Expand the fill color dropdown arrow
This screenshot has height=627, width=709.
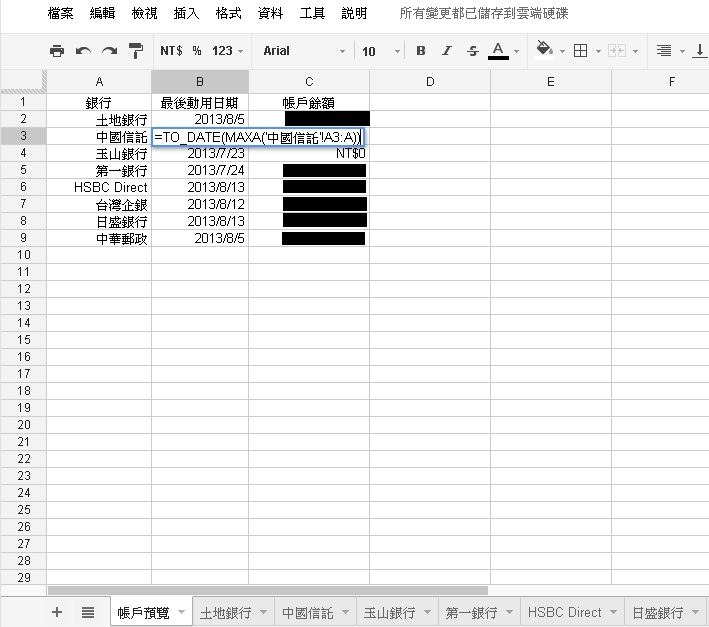point(562,52)
